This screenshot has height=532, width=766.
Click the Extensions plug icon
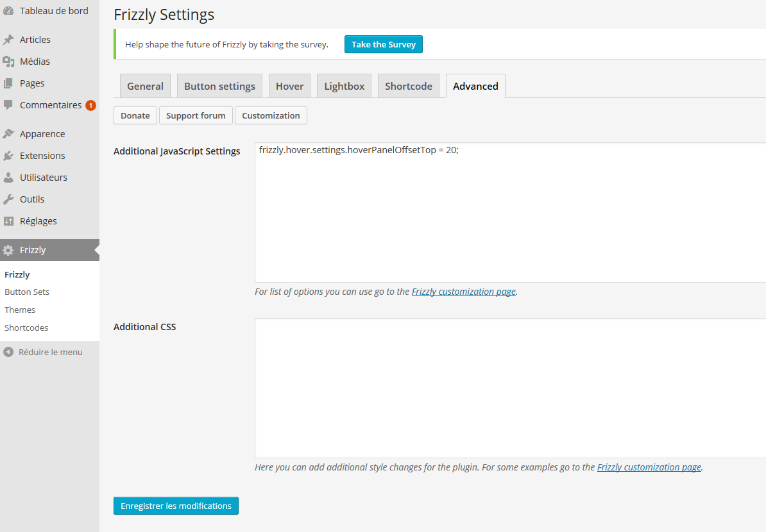(x=8, y=156)
